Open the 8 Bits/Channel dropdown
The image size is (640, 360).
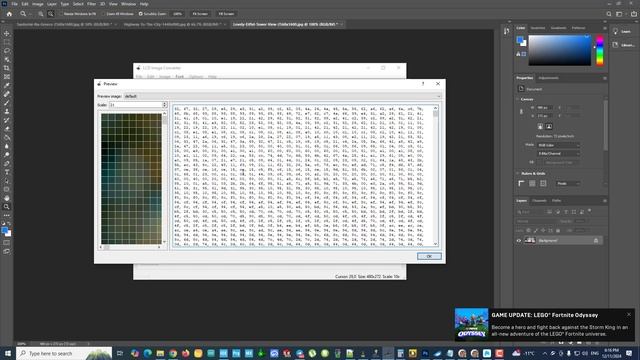pos(558,153)
